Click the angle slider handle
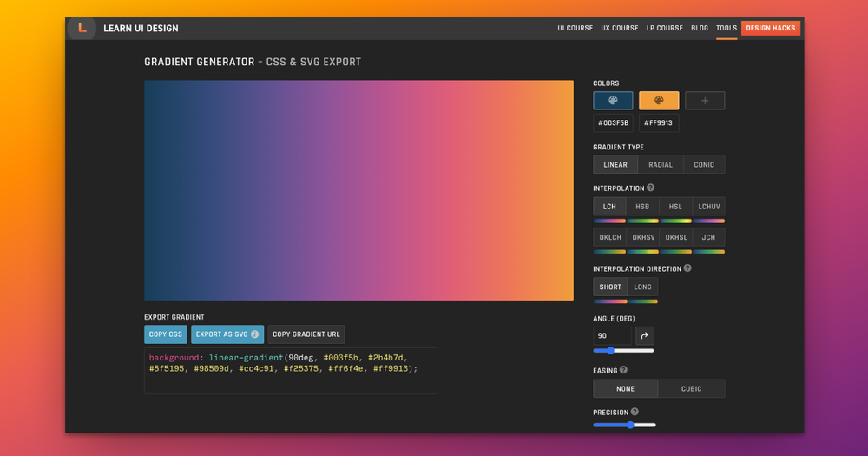 pos(610,350)
